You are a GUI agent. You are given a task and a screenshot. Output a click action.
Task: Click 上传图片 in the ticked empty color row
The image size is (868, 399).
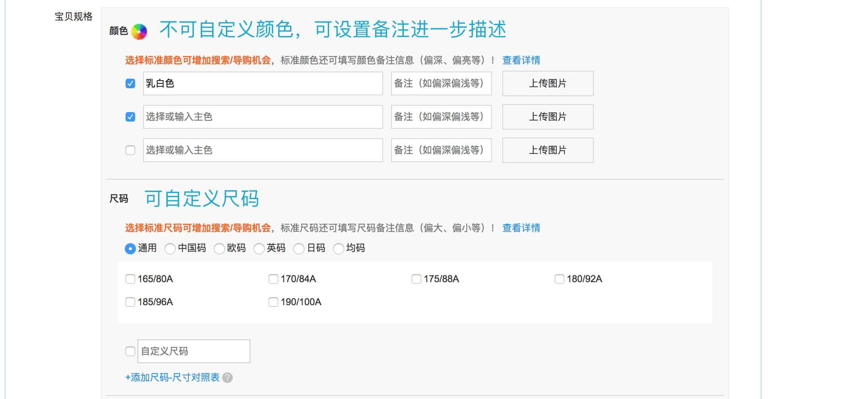(x=548, y=117)
